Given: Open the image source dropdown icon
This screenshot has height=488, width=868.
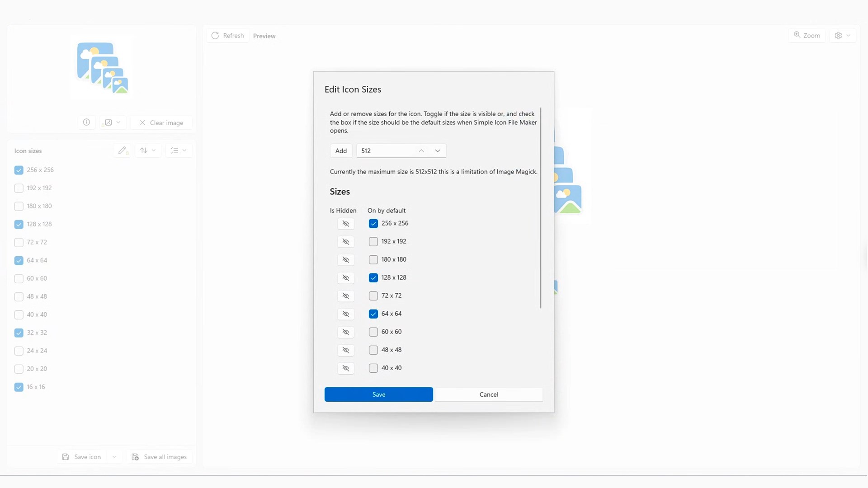Looking at the screenshot, I should click(x=112, y=122).
